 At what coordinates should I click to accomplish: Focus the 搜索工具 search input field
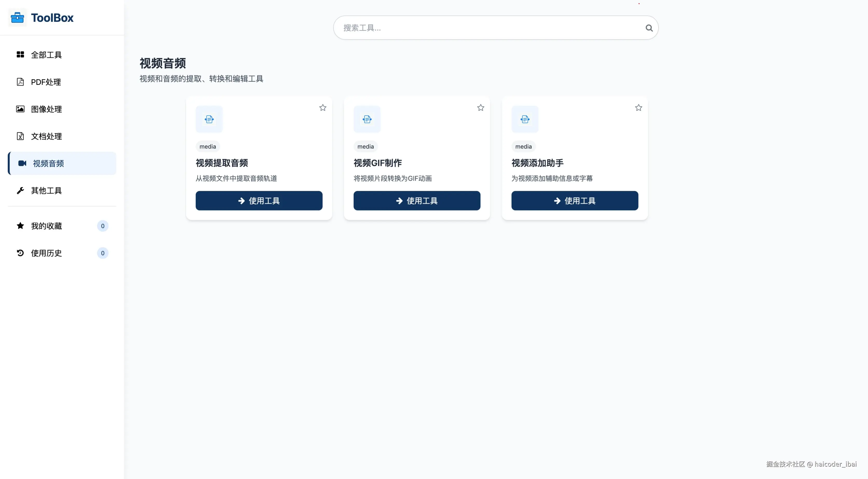coord(489,28)
